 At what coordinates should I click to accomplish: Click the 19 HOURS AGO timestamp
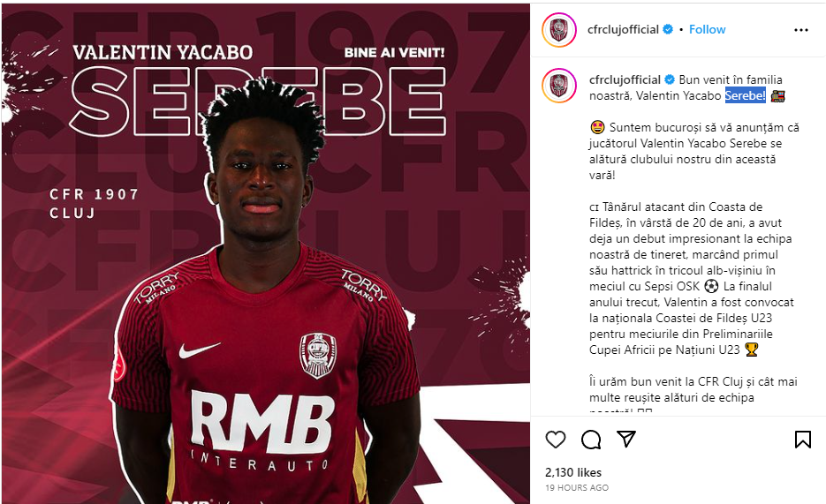[577, 488]
